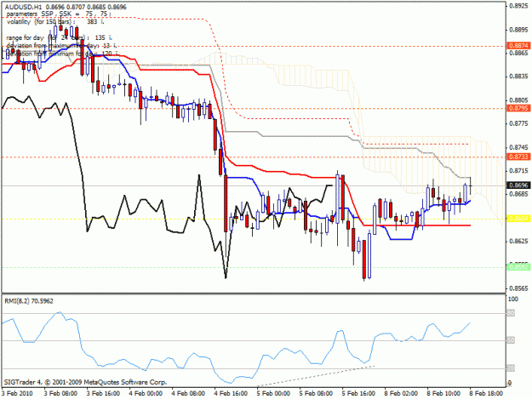Select the orange 0.8874 level price tag
Viewport: 532px width, 399px height.
tap(518, 45)
